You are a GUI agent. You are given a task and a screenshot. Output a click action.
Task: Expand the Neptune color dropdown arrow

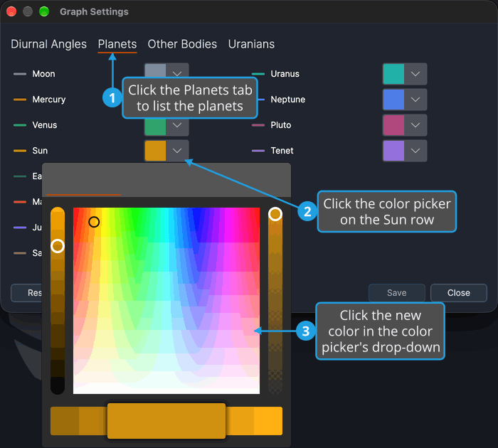coord(415,100)
